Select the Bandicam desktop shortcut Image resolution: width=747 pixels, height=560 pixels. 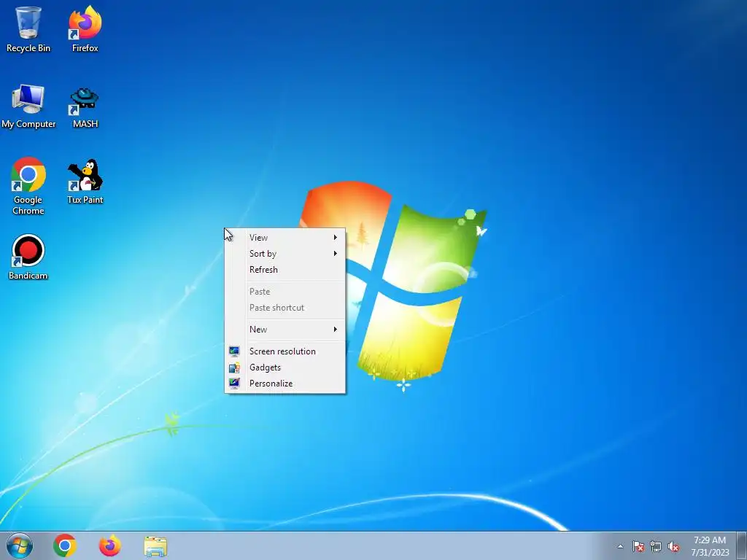tap(28, 257)
